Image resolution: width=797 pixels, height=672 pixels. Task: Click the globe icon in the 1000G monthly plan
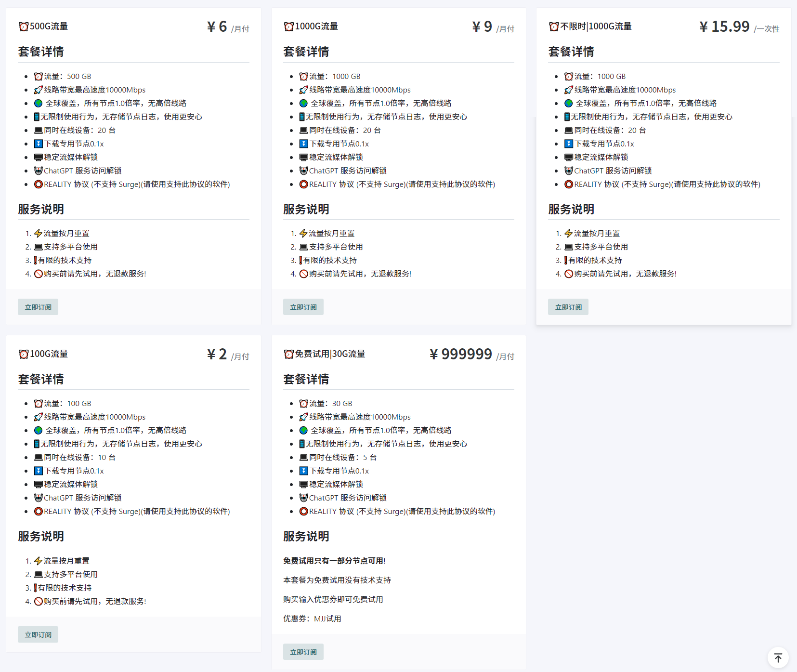tap(303, 103)
